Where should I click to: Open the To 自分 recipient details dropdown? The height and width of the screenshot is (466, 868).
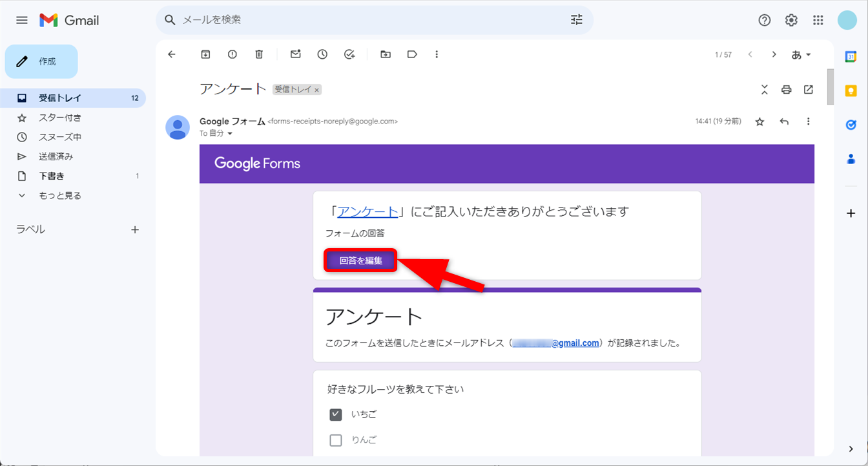click(x=229, y=134)
